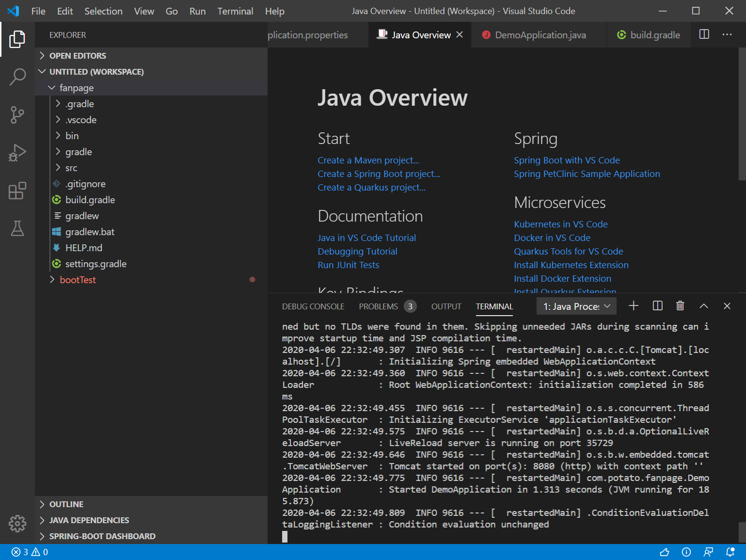Expand the .vscode folder
Image resolution: width=746 pixels, height=560 pixels.
click(151, 120)
